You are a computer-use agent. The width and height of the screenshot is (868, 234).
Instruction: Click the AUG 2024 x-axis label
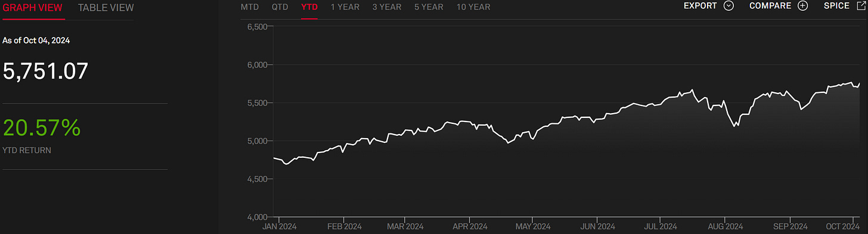click(725, 226)
